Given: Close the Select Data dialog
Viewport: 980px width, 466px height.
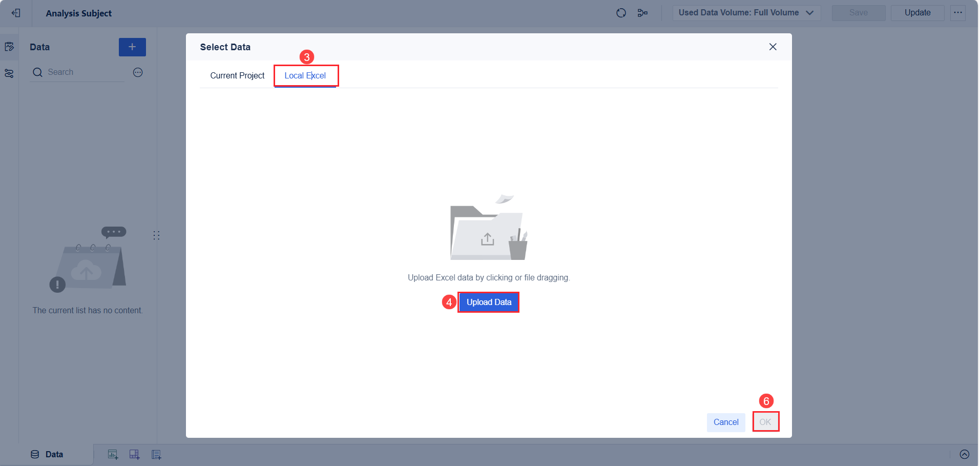Looking at the screenshot, I should (x=773, y=47).
